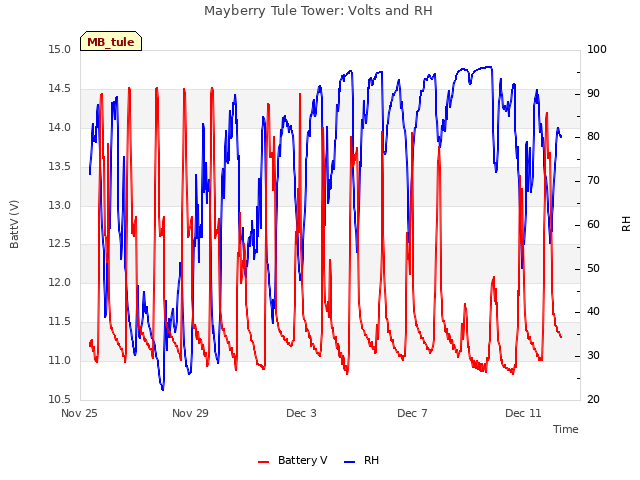Click the 14.0 voltage tick label
The width and height of the screenshot is (640, 480).
60,127
